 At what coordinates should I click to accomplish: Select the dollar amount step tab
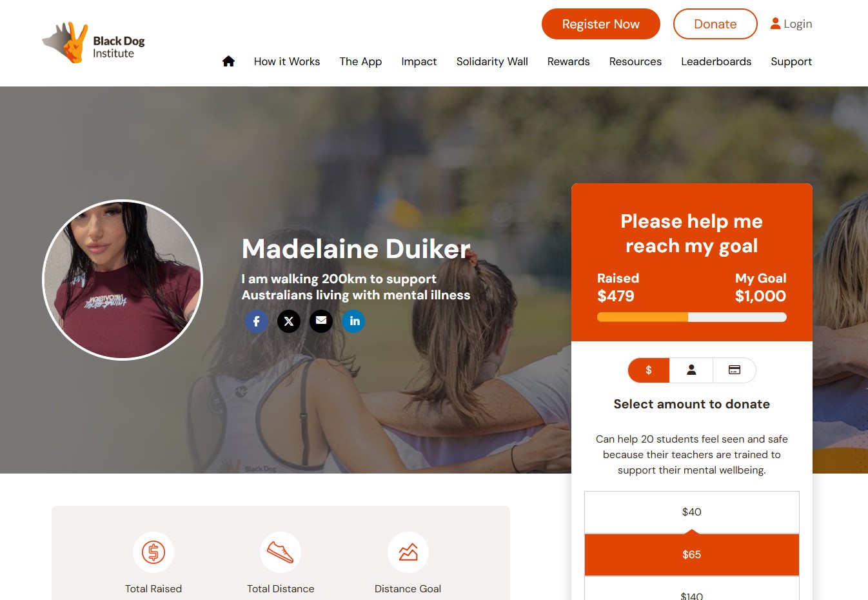pyautogui.click(x=649, y=370)
